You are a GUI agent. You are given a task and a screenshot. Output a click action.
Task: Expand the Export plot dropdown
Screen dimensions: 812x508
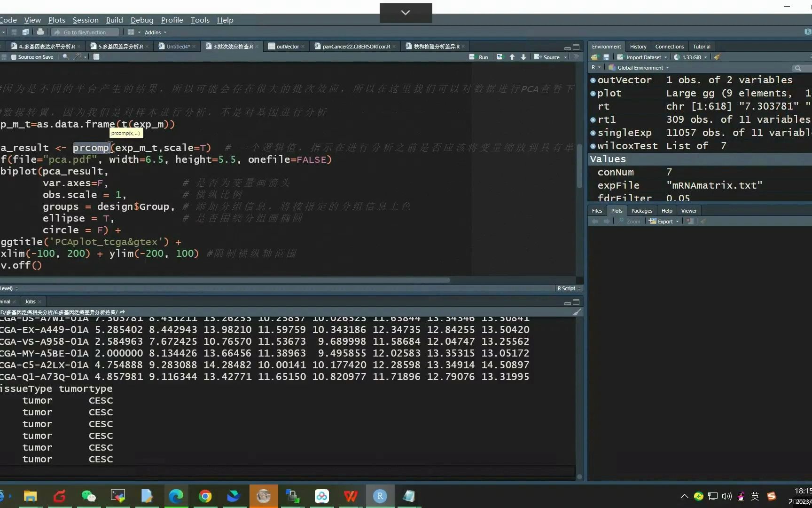665,222
